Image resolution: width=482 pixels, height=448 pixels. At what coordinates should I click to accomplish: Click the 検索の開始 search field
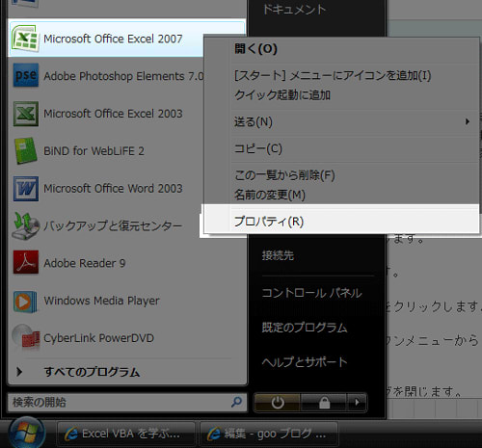(x=127, y=403)
